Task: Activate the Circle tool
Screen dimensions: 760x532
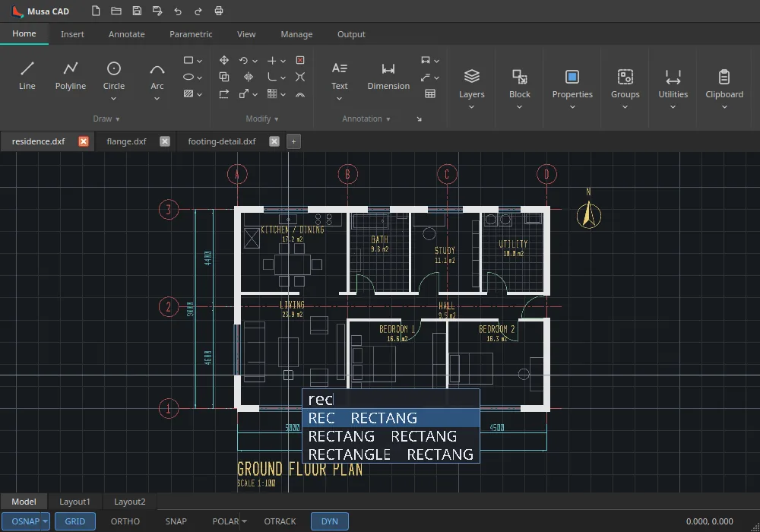Action: click(x=114, y=76)
